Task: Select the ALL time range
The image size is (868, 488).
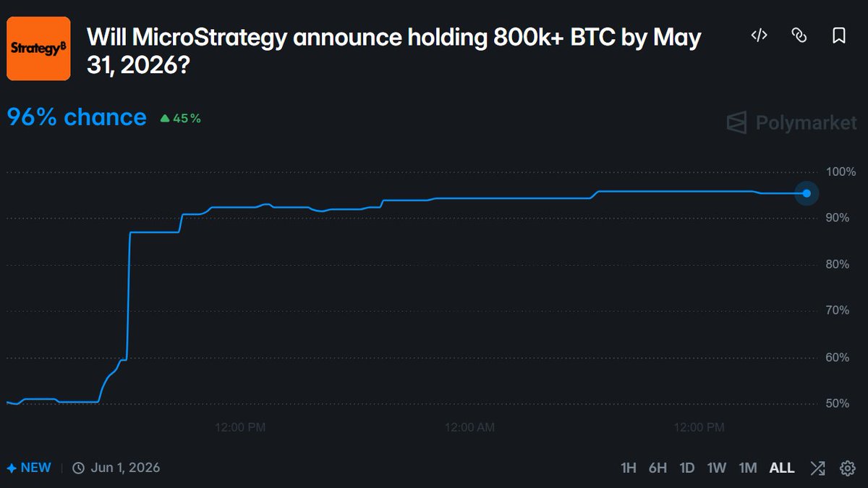Action: tap(782, 468)
